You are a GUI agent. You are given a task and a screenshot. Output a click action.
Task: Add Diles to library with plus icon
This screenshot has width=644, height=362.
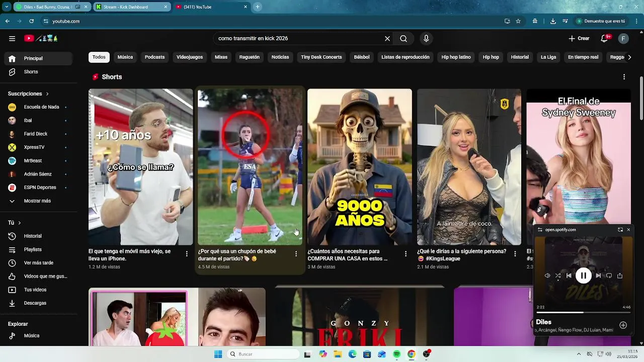click(623, 325)
